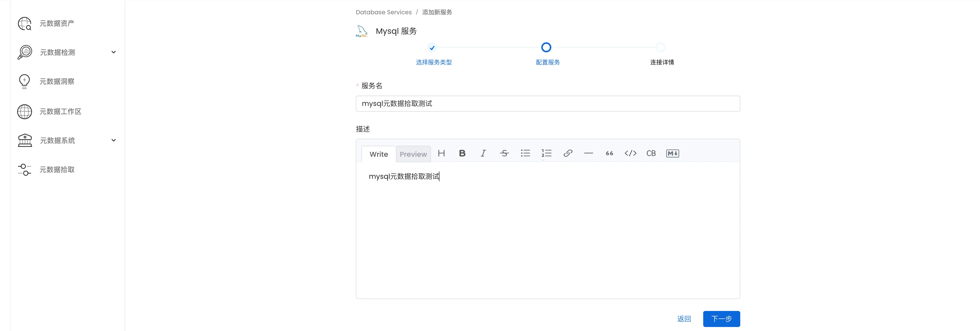Insert an unordered bullet list
The height and width of the screenshot is (331, 980).
click(x=525, y=153)
